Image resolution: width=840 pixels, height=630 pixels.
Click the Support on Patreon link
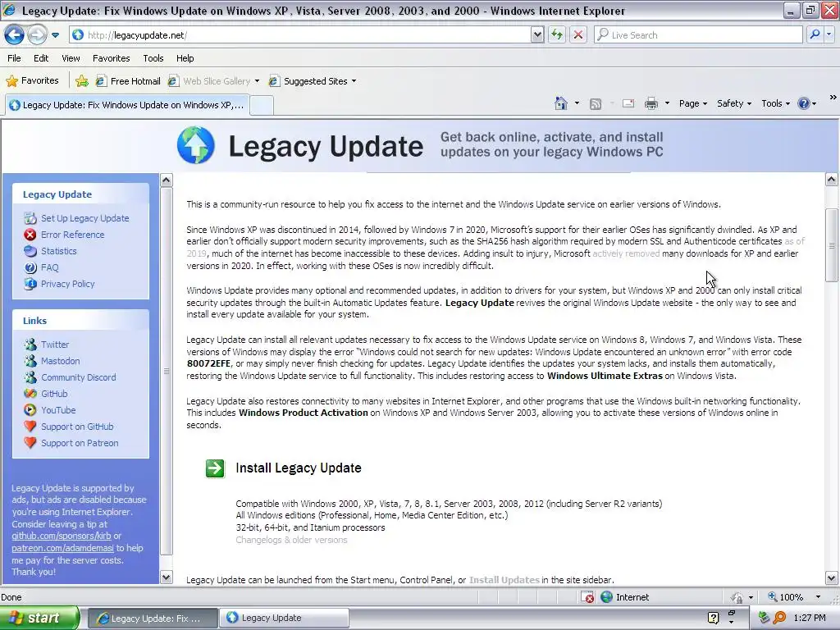[x=80, y=443]
